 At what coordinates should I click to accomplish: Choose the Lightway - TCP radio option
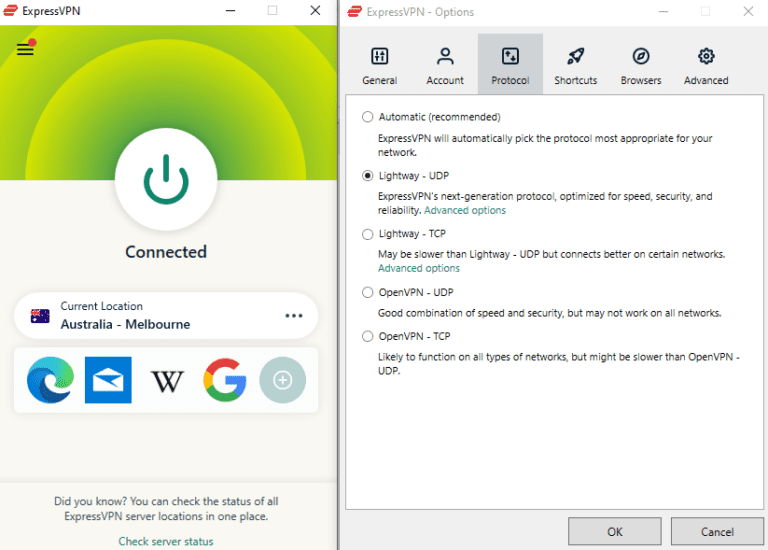pos(368,234)
